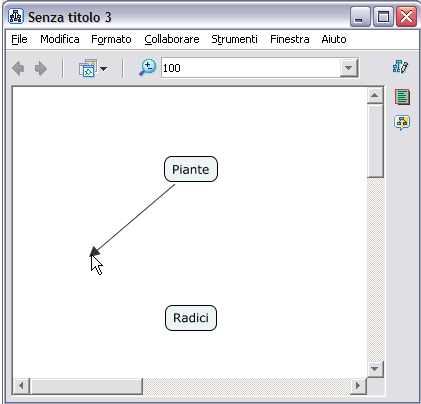Open the File menu
Image resolution: width=421 pixels, height=404 pixels.
19,39
